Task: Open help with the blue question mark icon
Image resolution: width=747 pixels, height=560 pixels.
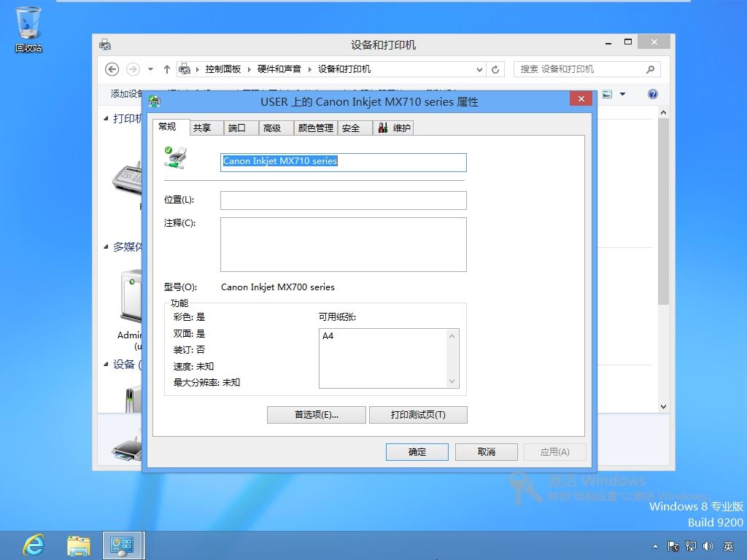Action: click(x=653, y=94)
